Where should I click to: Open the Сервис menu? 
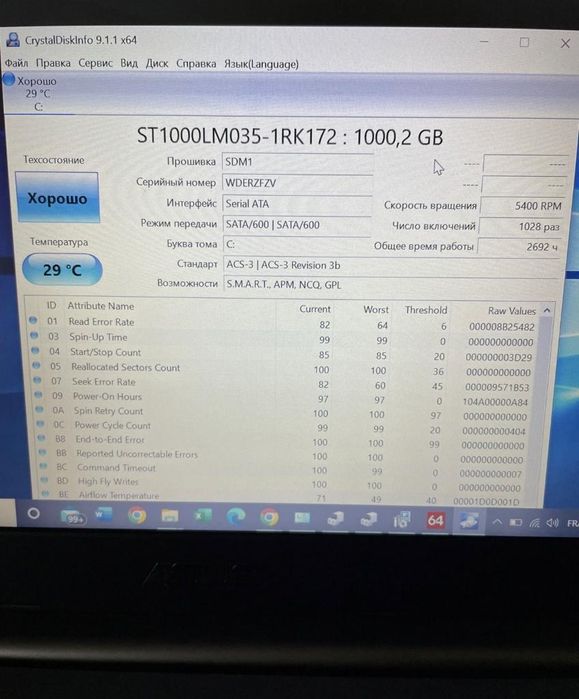[x=95, y=63]
